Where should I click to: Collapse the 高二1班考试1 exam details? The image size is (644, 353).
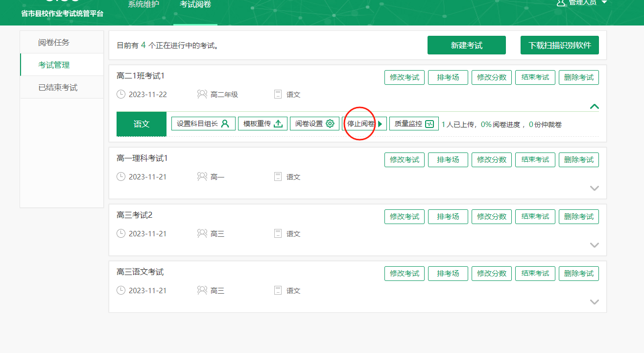595,106
